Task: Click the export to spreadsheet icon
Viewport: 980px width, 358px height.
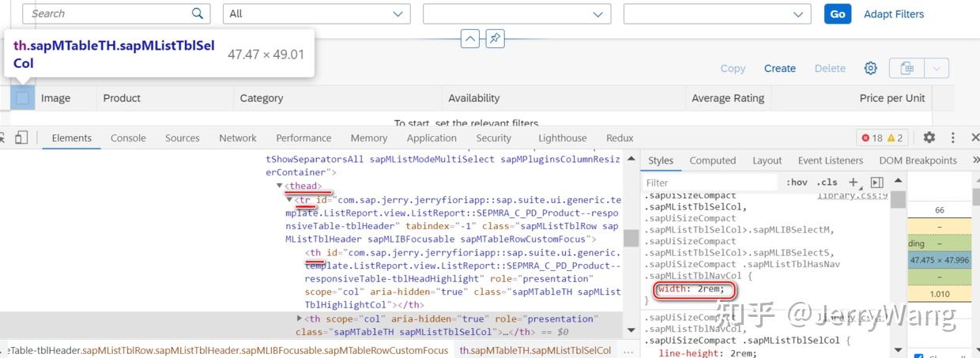Action: [907, 69]
